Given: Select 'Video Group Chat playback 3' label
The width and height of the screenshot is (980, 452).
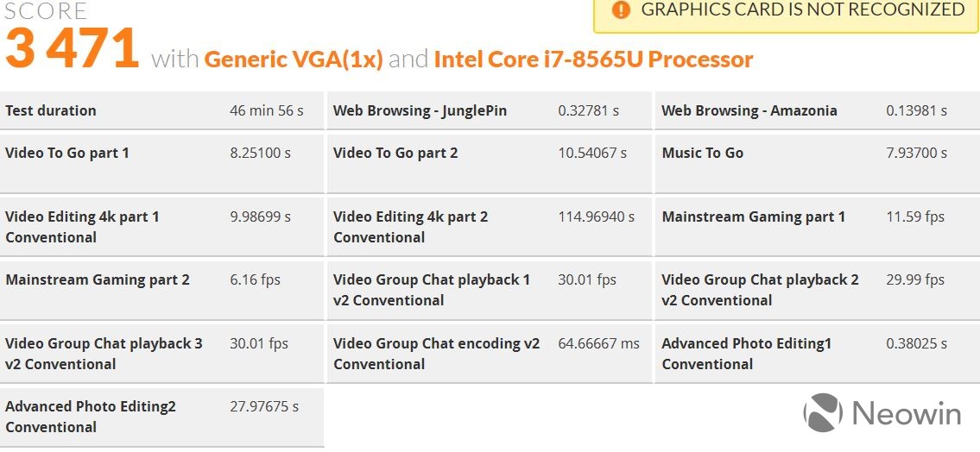Looking at the screenshot, I should click(x=104, y=343).
